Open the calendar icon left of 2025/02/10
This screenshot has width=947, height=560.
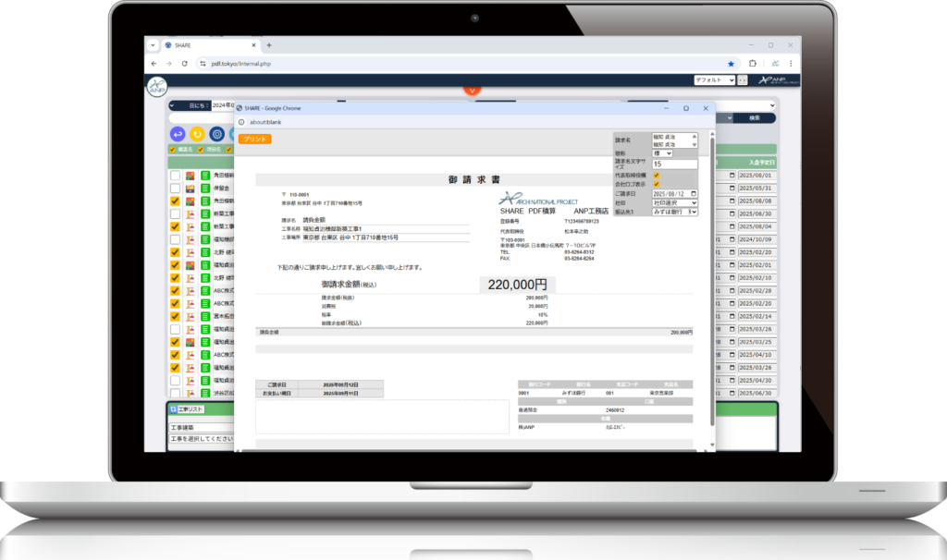coord(732,277)
